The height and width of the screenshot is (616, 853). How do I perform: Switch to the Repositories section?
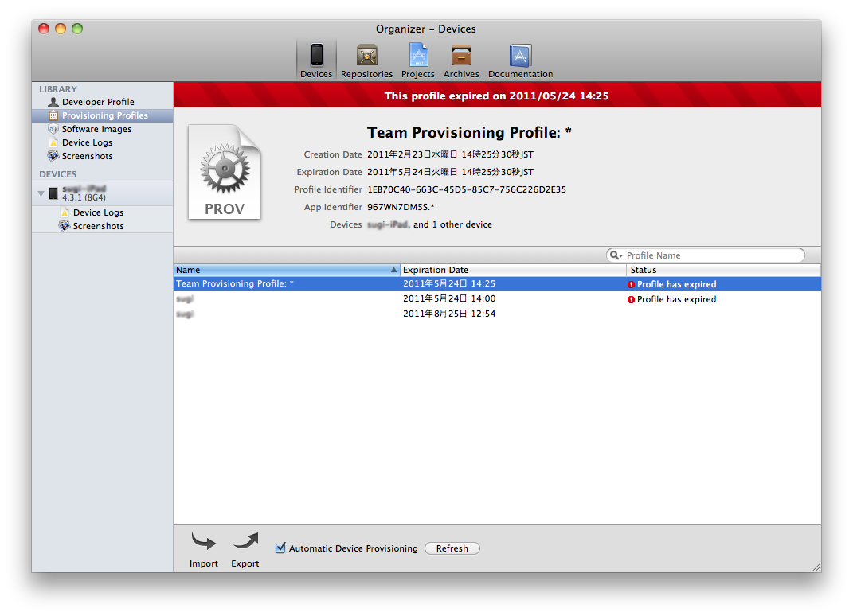tap(366, 60)
